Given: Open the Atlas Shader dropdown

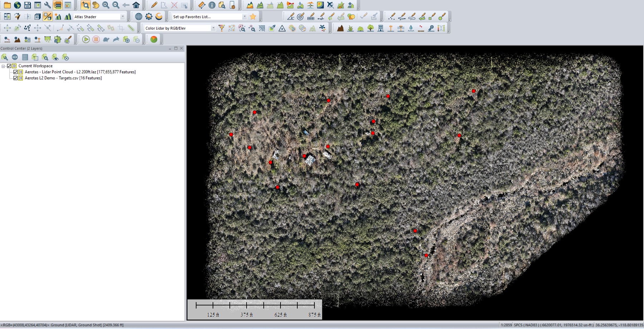Looking at the screenshot, I should coord(122,17).
